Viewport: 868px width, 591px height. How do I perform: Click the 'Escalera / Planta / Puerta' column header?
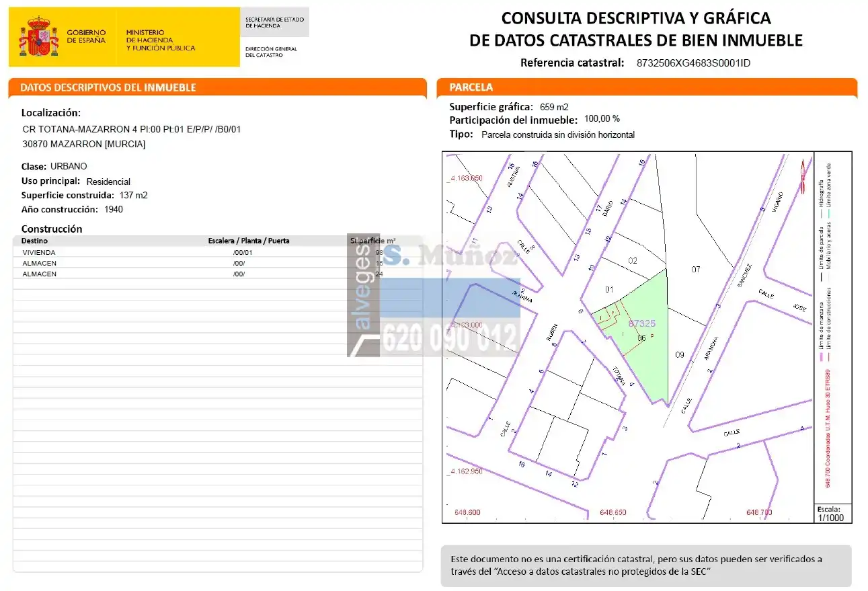(x=249, y=241)
